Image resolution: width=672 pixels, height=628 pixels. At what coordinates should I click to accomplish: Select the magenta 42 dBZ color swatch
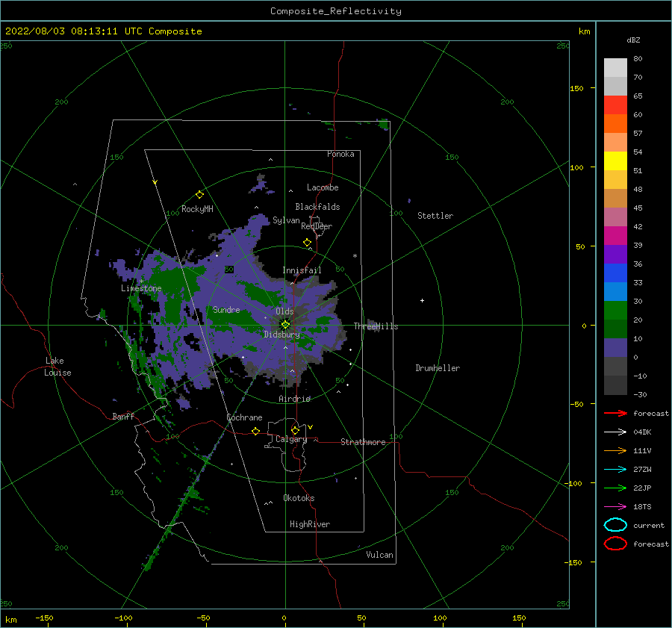(615, 235)
